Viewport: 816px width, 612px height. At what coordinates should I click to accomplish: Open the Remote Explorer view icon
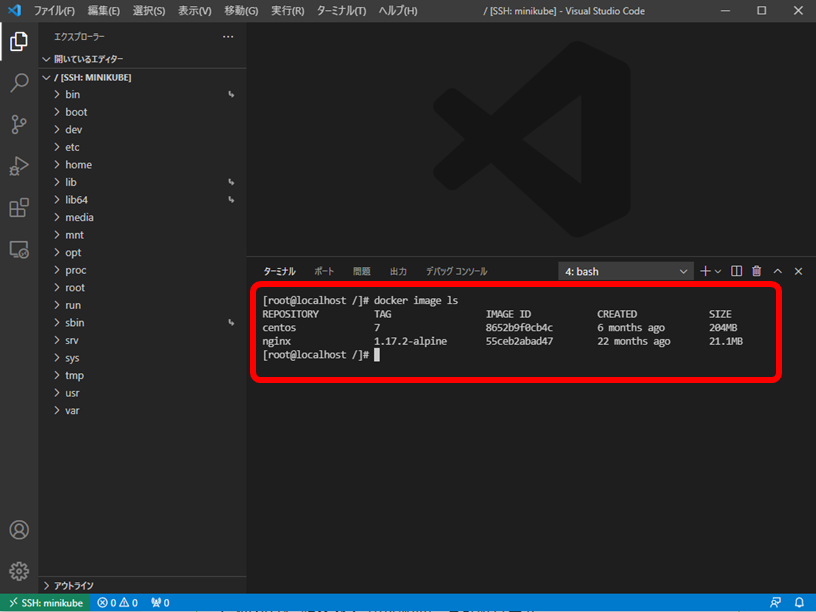coord(19,250)
